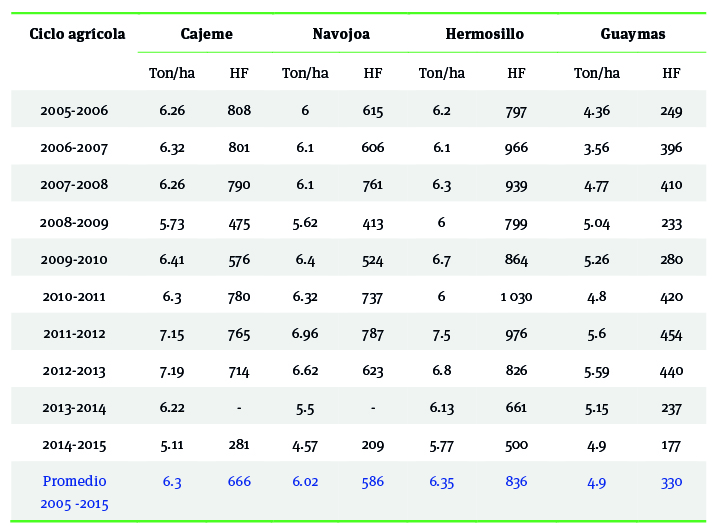Screen dimensions: 718x528
Task: Select the 2005-2006 row label
Action: coord(75,110)
